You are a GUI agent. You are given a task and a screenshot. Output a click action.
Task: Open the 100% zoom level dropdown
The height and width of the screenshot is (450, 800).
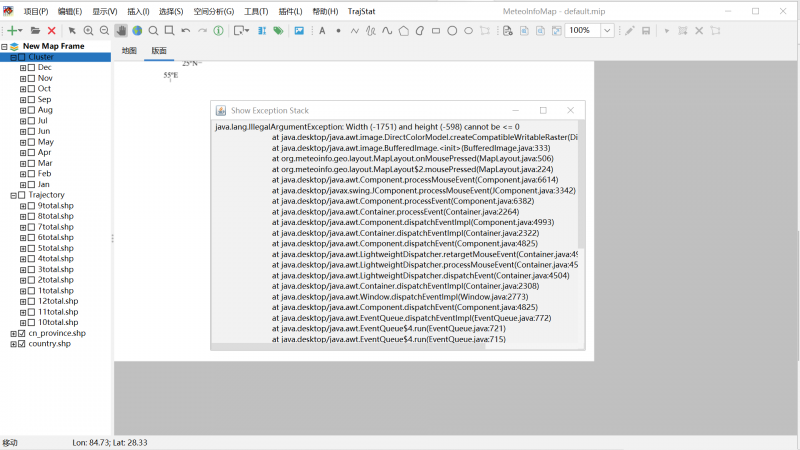pyautogui.click(x=607, y=31)
